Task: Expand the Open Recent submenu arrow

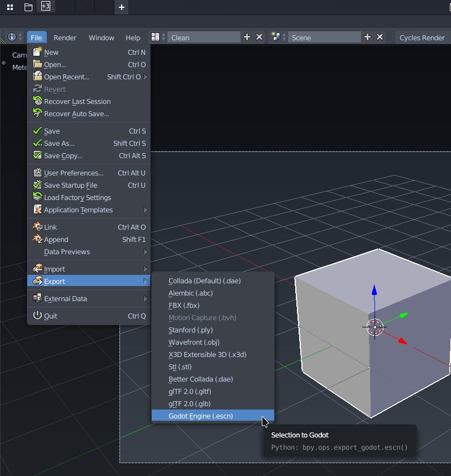Action: click(145, 77)
